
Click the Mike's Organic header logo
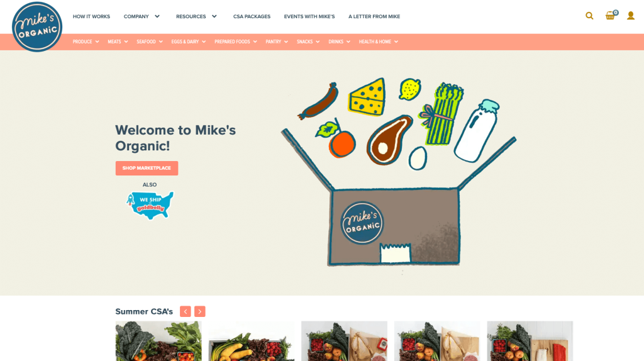click(x=37, y=26)
